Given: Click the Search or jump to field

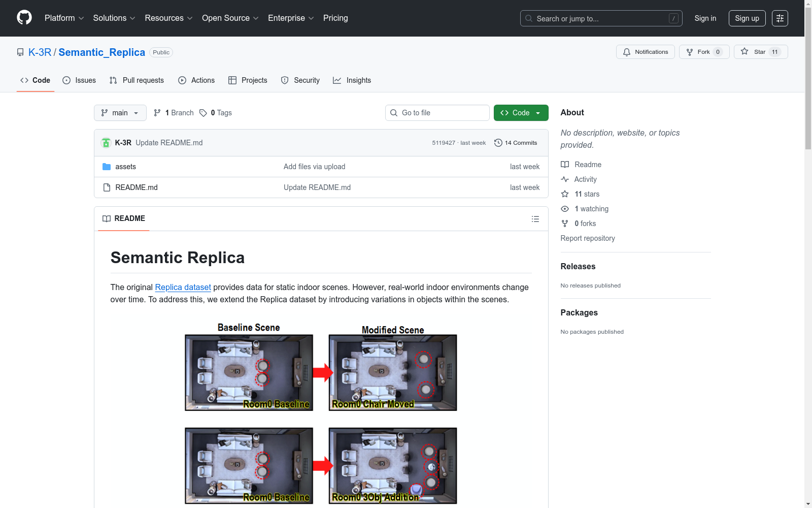Looking at the screenshot, I should click(x=601, y=18).
